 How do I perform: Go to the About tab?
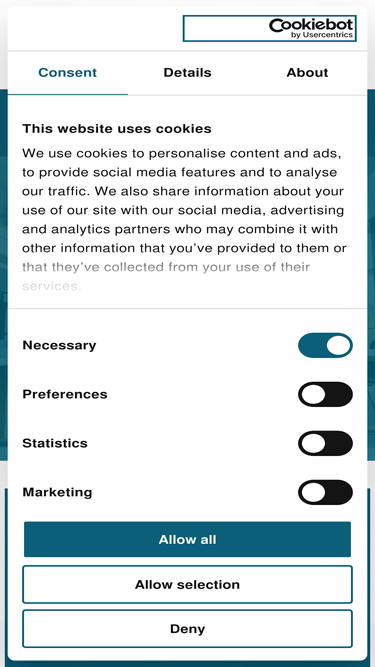tap(307, 73)
